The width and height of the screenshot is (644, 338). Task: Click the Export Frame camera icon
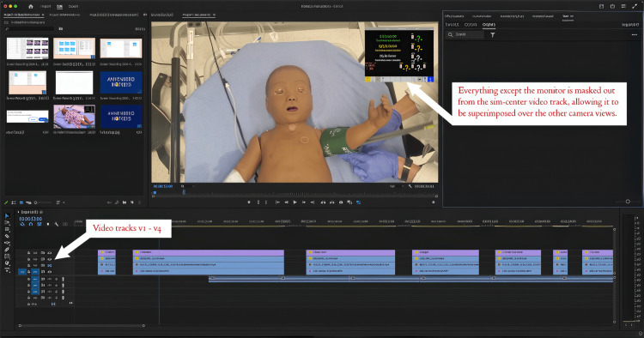[x=341, y=202]
